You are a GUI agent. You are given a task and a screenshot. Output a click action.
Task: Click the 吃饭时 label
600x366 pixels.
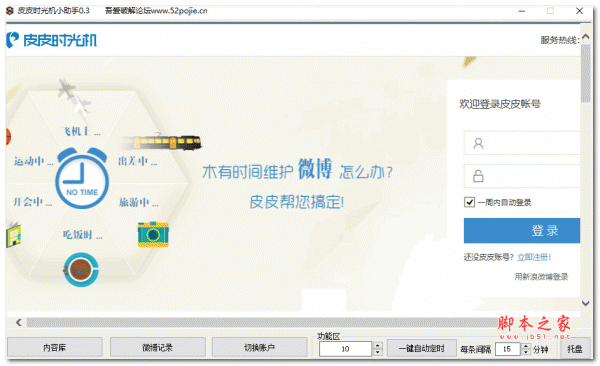click(x=82, y=234)
